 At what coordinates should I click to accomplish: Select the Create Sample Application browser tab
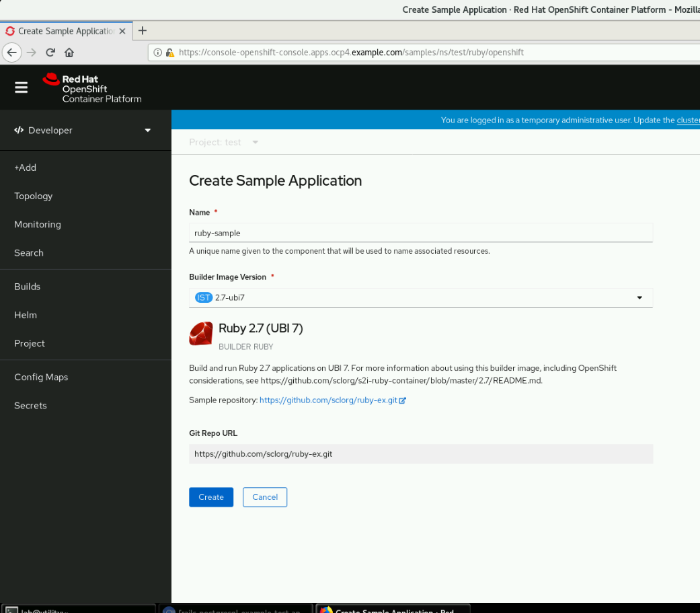click(x=66, y=31)
